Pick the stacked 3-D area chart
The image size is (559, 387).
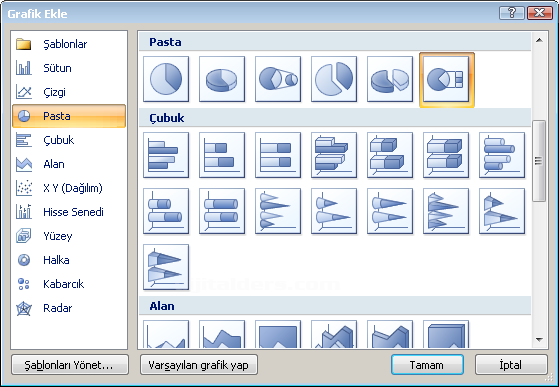390,334
